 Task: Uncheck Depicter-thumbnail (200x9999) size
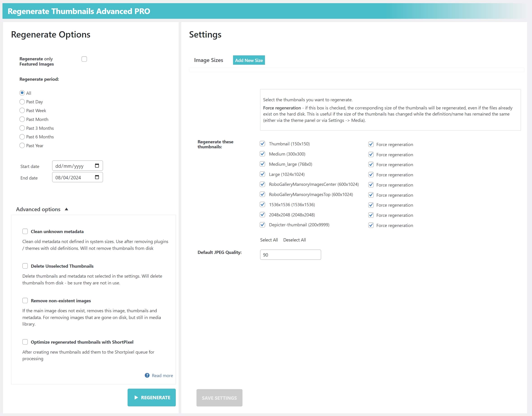pyautogui.click(x=262, y=225)
